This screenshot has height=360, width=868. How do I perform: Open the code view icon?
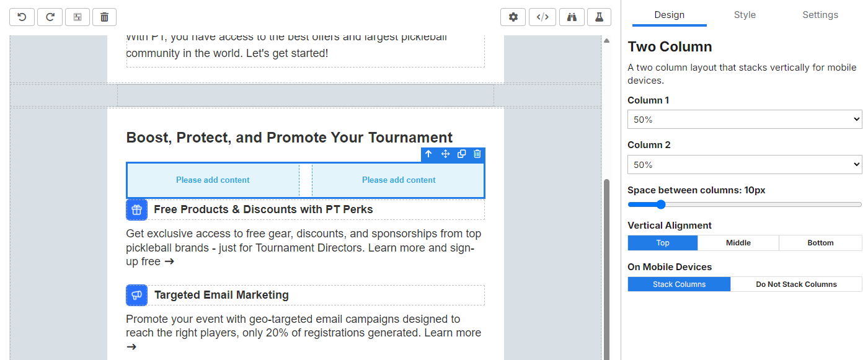pyautogui.click(x=542, y=17)
